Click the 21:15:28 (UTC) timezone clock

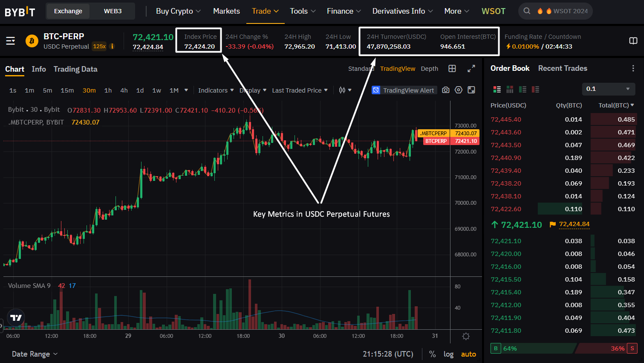click(x=388, y=354)
